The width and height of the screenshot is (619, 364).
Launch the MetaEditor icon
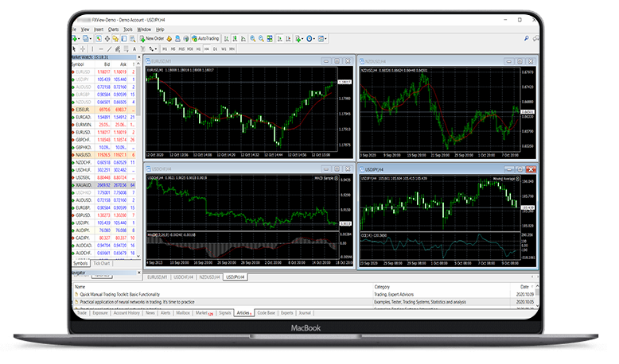pos(169,39)
